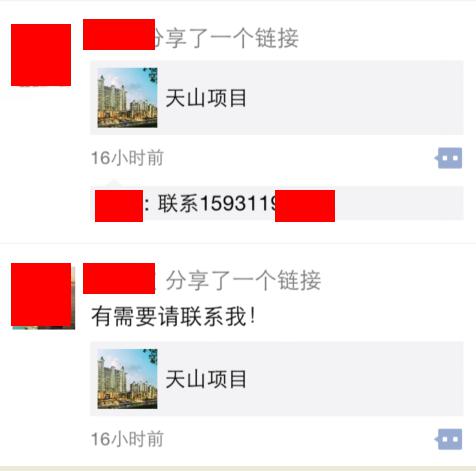Click the building thumbnail in the first link card

point(127,98)
